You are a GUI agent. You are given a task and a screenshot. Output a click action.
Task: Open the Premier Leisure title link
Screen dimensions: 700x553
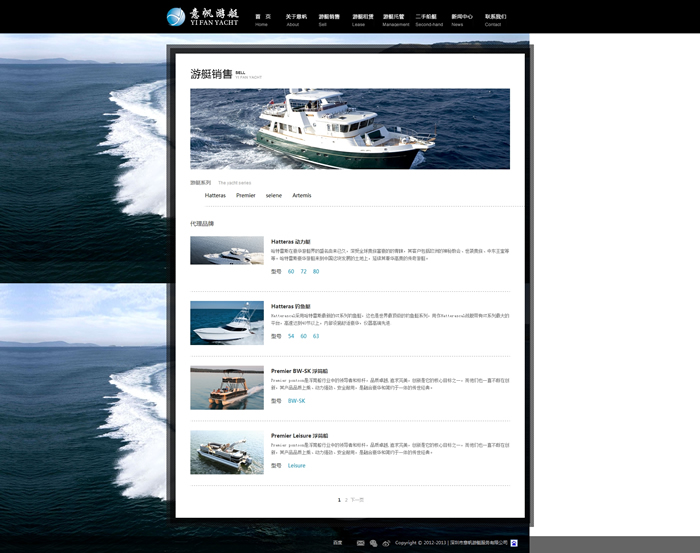(x=299, y=436)
